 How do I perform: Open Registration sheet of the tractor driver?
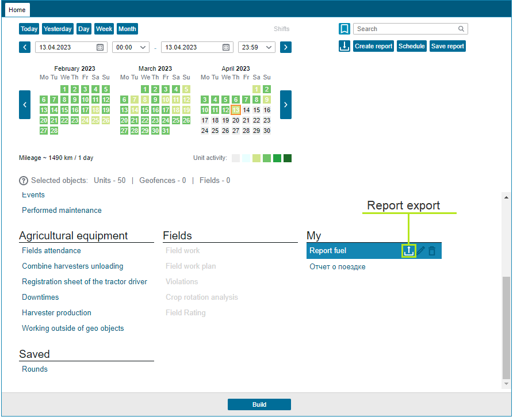(85, 282)
